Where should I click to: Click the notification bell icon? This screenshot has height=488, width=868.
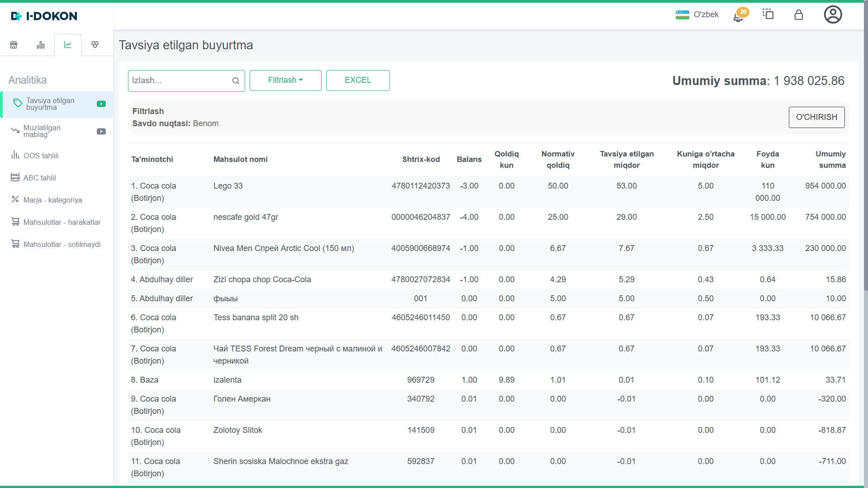[738, 16]
